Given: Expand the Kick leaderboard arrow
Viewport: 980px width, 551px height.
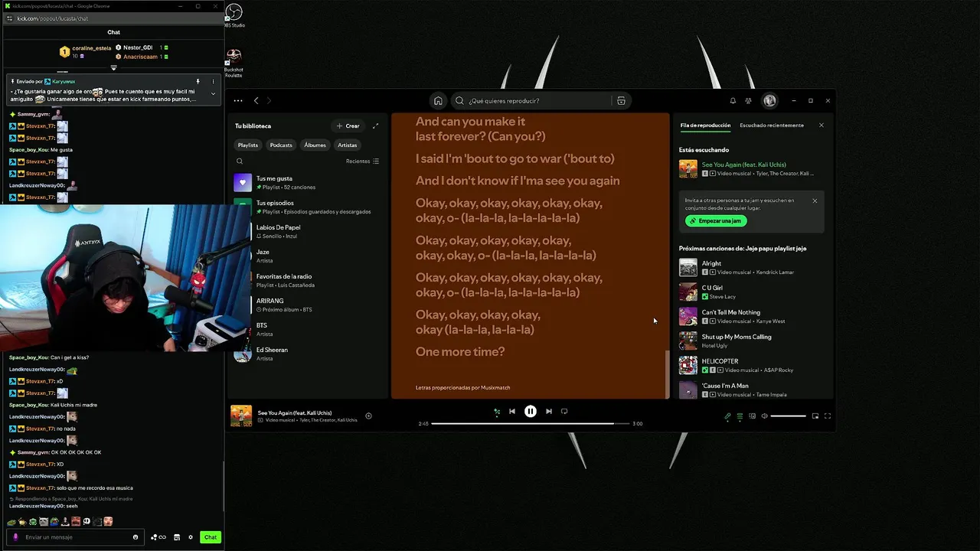Looking at the screenshot, I should (x=113, y=67).
